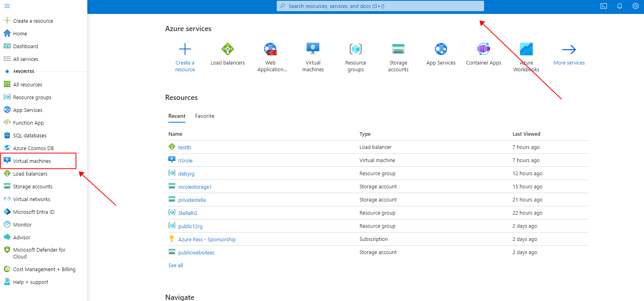Viewport: 644px width, 301px height.
Task: Click the More services arrow icon
Action: click(569, 49)
